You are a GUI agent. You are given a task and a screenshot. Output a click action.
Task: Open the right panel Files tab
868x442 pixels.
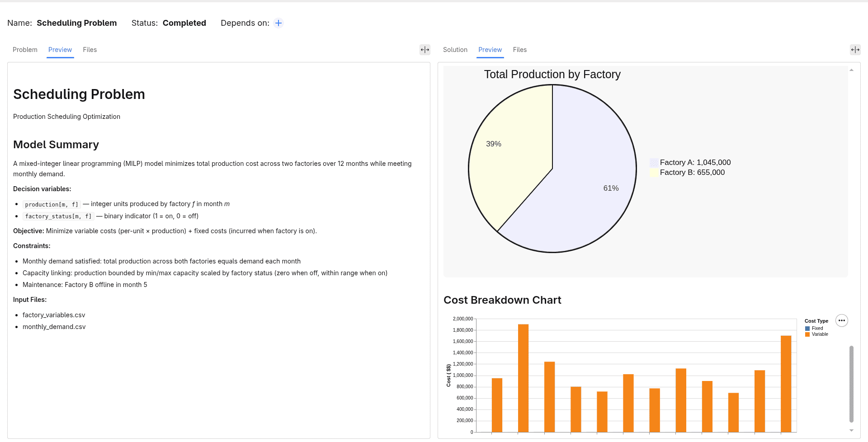tap(520, 50)
